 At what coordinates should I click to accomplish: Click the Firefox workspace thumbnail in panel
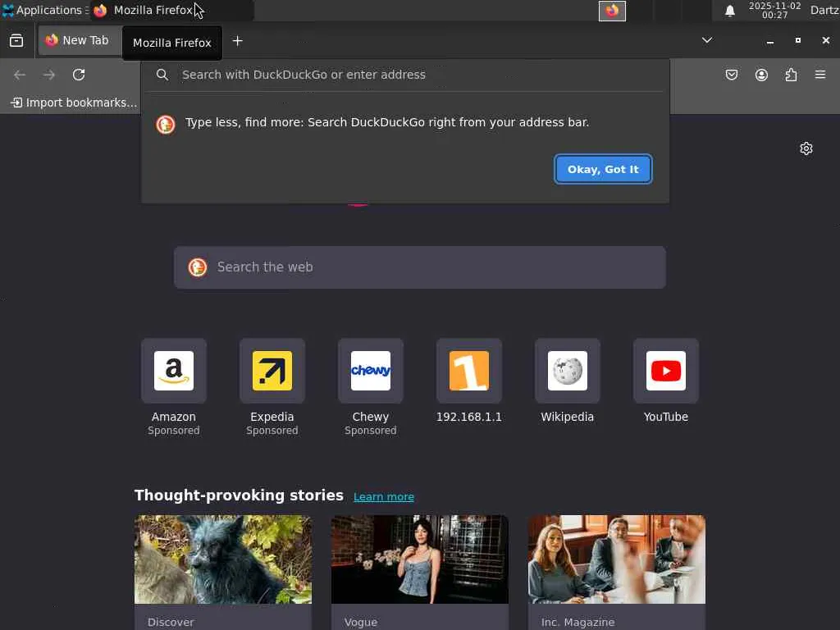coord(612,11)
